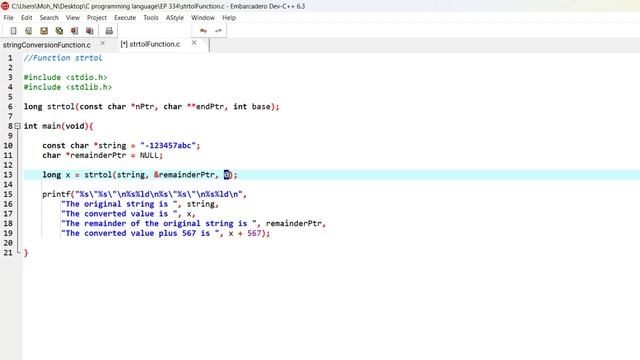Screen dimensions: 640x360
Task: Open the File menu
Action: [9, 18]
